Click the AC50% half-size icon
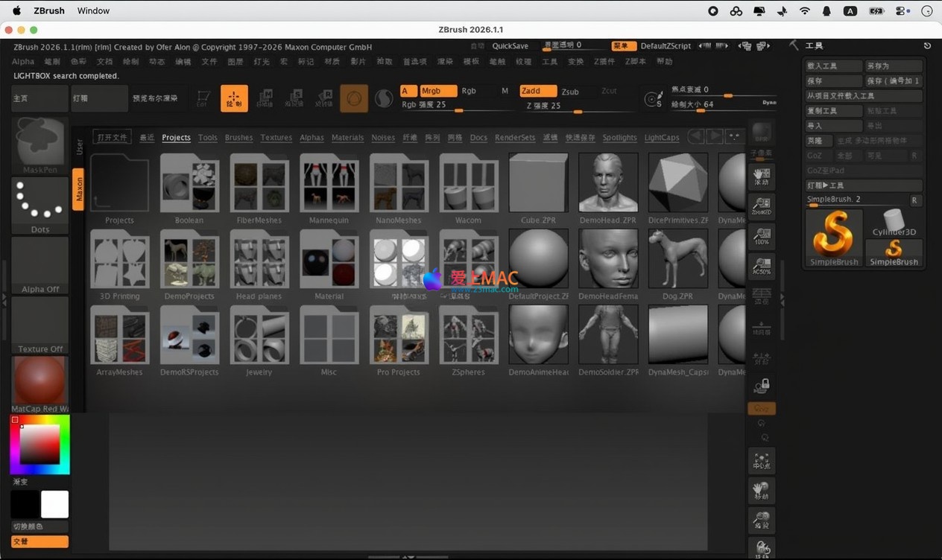Screen dimensions: 942x560 [x=761, y=267]
